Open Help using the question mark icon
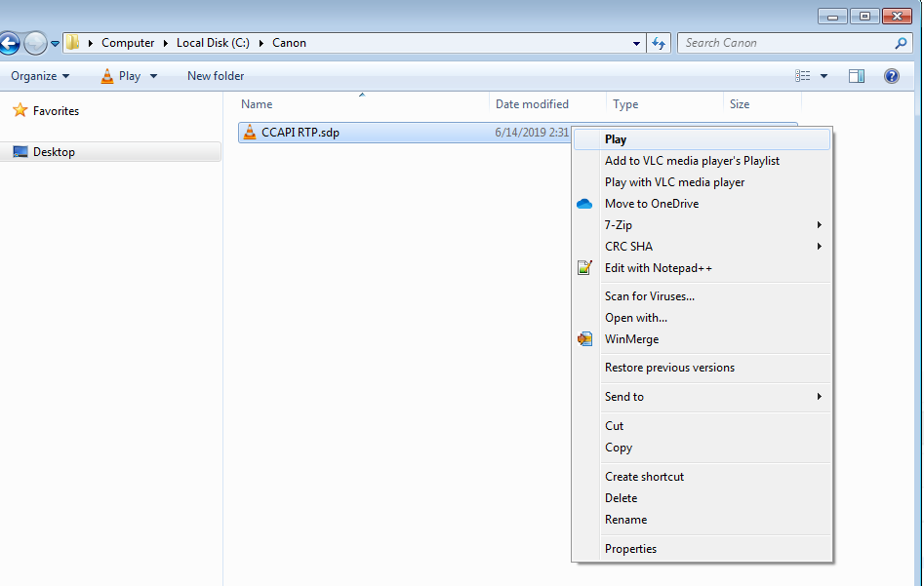 (x=891, y=75)
